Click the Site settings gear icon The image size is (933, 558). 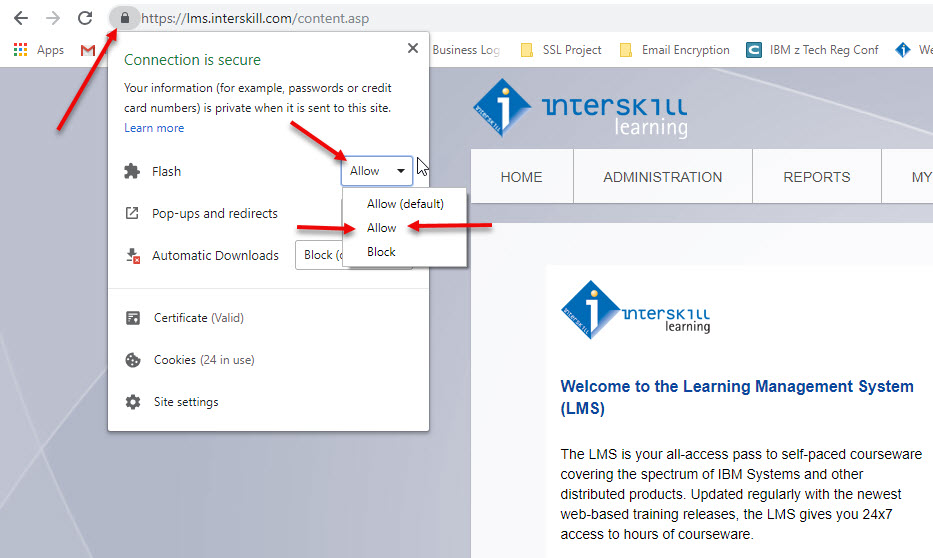(133, 402)
